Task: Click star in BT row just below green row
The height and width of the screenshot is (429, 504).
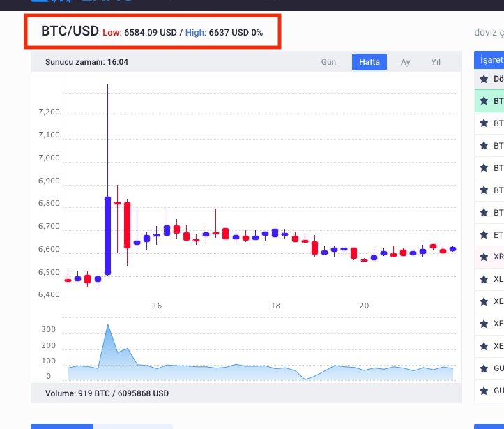Action: click(x=484, y=123)
